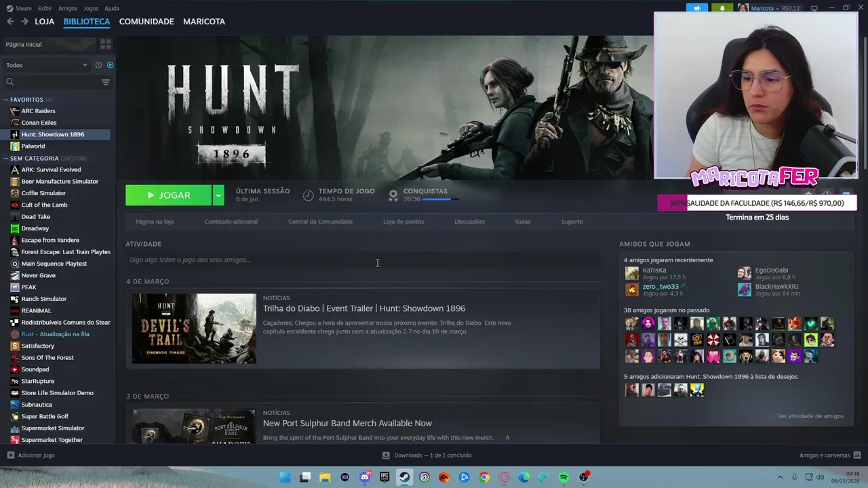Select Satisfactory in the library

coord(56,346)
